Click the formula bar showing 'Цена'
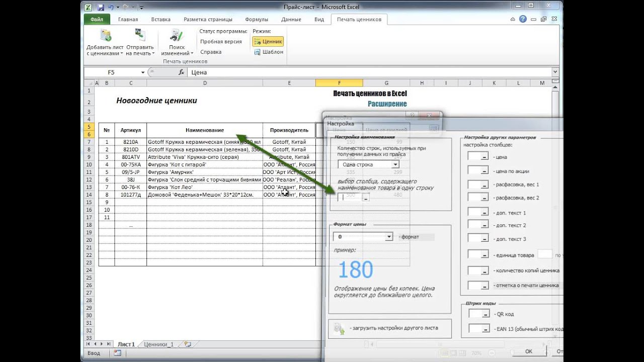Image resolution: width=644 pixels, height=362 pixels. pyautogui.click(x=370, y=72)
